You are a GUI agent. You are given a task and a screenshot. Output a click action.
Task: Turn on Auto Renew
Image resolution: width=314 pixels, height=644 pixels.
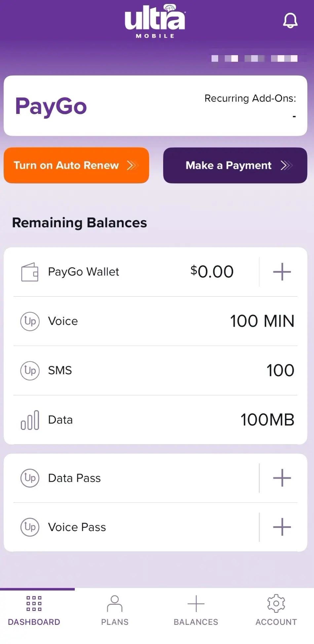pyautogui.click(x=76, y=165)
